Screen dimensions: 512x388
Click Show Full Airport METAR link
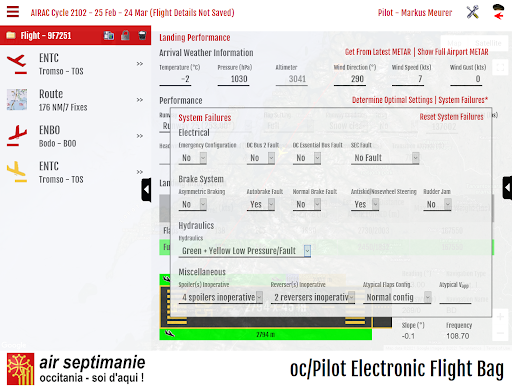coord(453,52)
